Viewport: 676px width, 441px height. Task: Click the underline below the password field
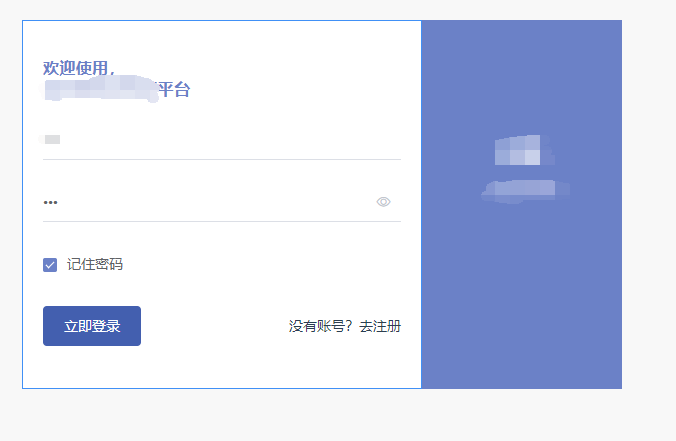point(222,222)
